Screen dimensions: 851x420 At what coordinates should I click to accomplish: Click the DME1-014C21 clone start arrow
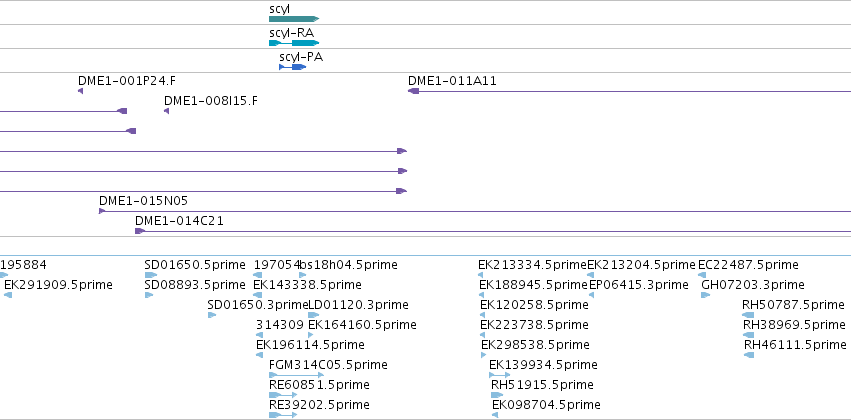point(140,231)
